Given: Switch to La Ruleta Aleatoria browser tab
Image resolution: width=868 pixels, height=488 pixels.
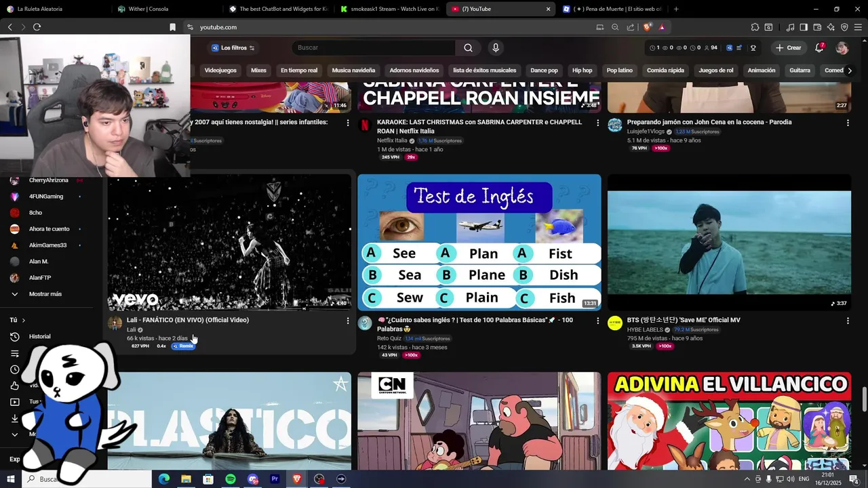Looking at the screenshot, I should (x=54, y=9).
